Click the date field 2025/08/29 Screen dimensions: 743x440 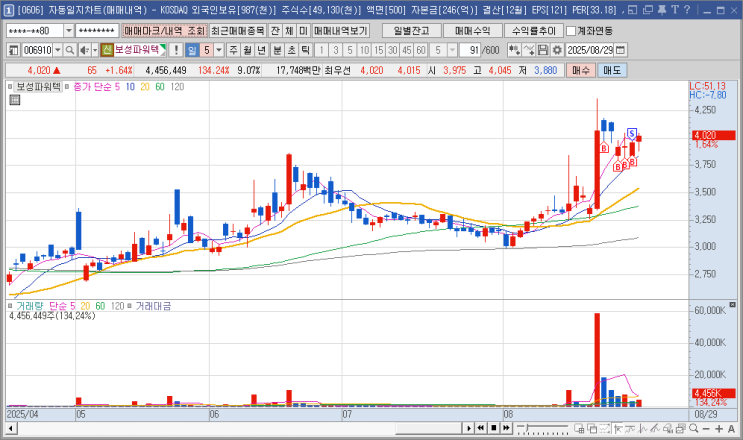pos(590,50)
